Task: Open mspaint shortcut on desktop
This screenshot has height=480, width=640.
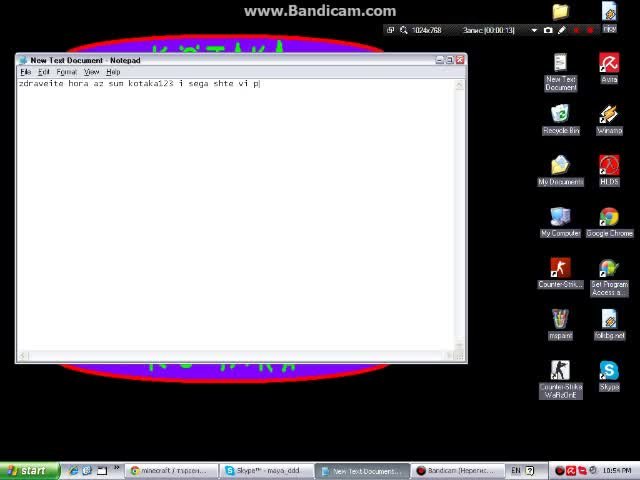Action: (x=560, y=321)
